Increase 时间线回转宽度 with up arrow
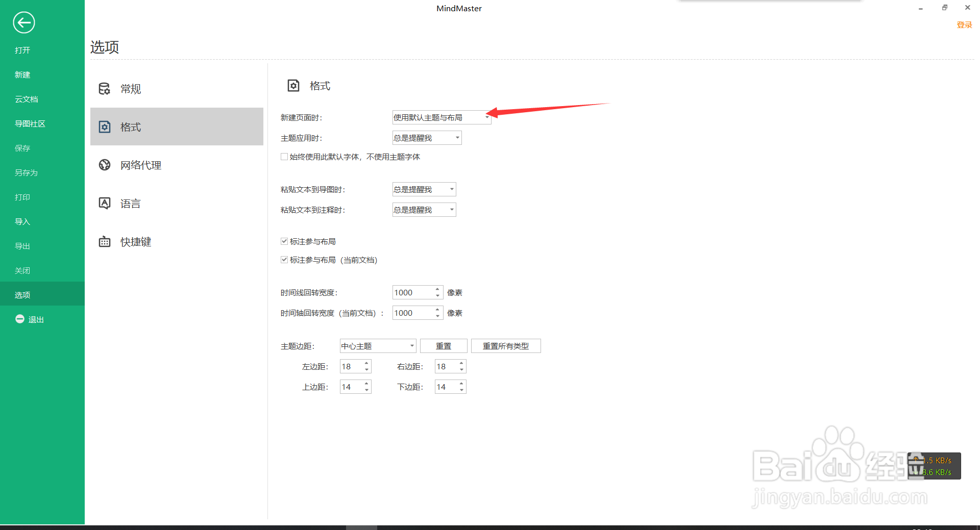 437,289
